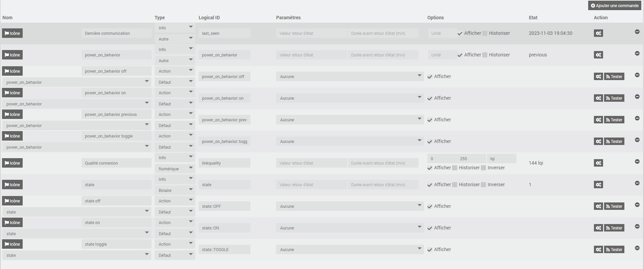The height and width of the screenshot is (269, 644).
Task: Open Numérique subtype dropdown for linkquality
Action: pos(175,169)
